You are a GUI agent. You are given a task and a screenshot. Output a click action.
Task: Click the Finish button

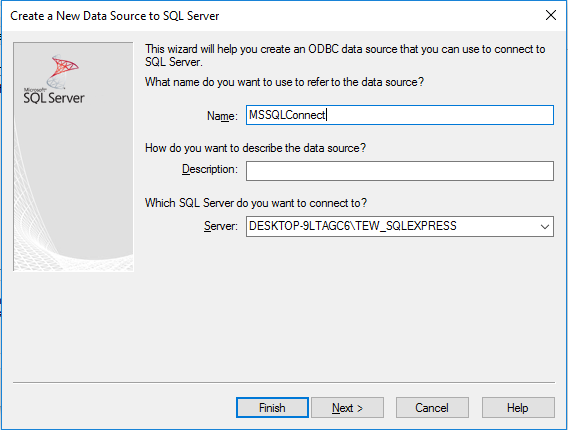272,408
